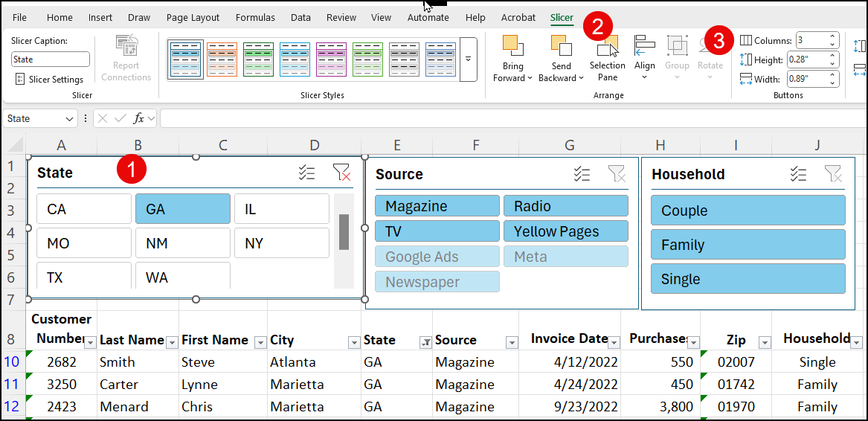Open Slicer Settings

click(x=49, y=79)
